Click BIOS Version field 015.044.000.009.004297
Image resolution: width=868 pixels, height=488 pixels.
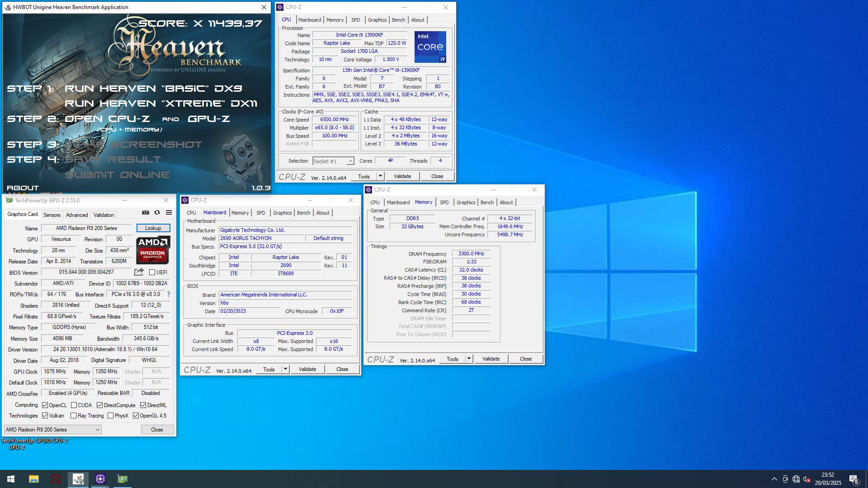click(86, 272)
